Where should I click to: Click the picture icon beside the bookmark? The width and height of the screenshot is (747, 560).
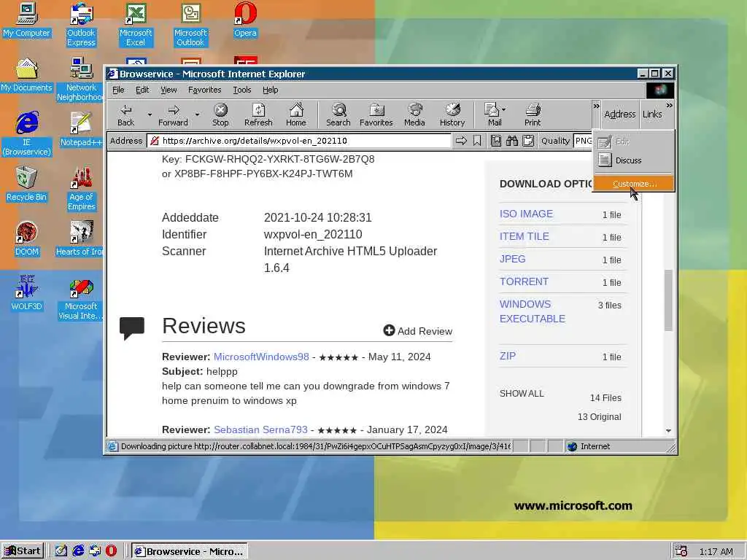point(495,141)
